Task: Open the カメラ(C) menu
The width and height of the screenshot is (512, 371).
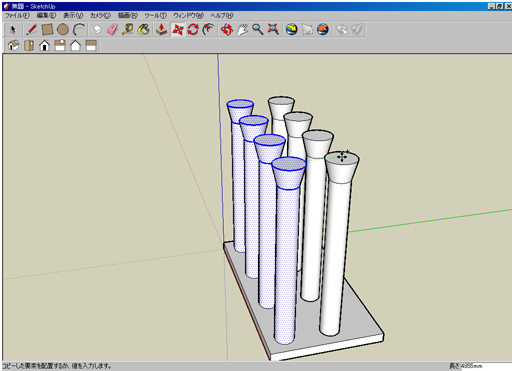Action: click(x=100, y=15)
